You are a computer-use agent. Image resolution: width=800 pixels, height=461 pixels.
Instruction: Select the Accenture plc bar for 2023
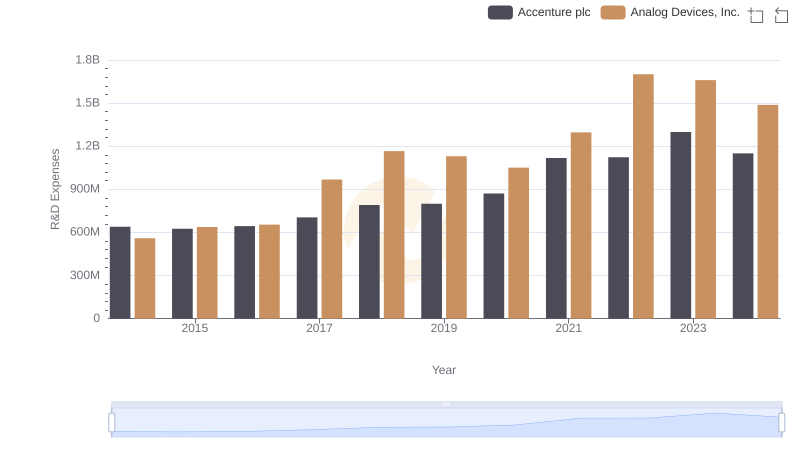(x=681, y=225)
